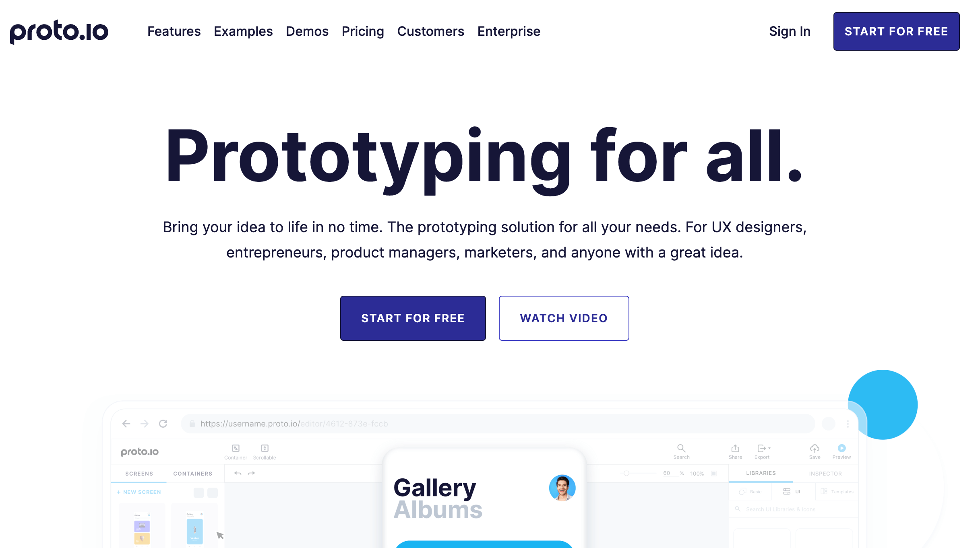
Task: Click the back navigation arrow in browser
Action: pos(126,424)
